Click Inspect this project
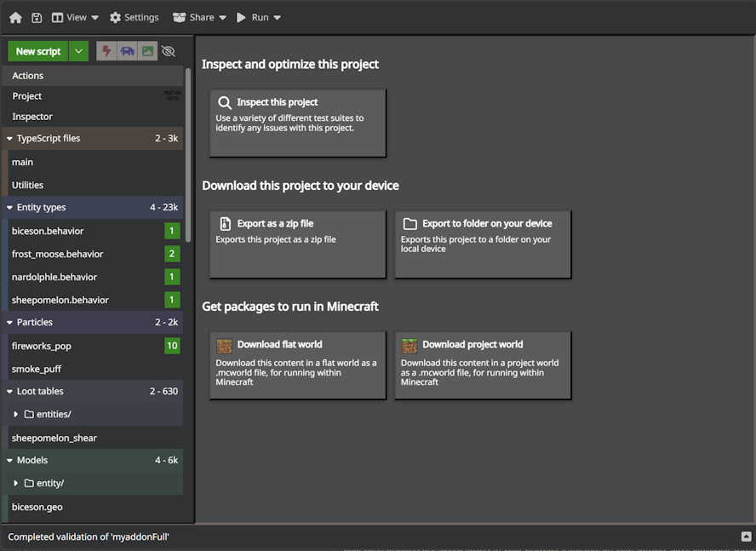This screenshot has width=756, height=551. [297, 122]
